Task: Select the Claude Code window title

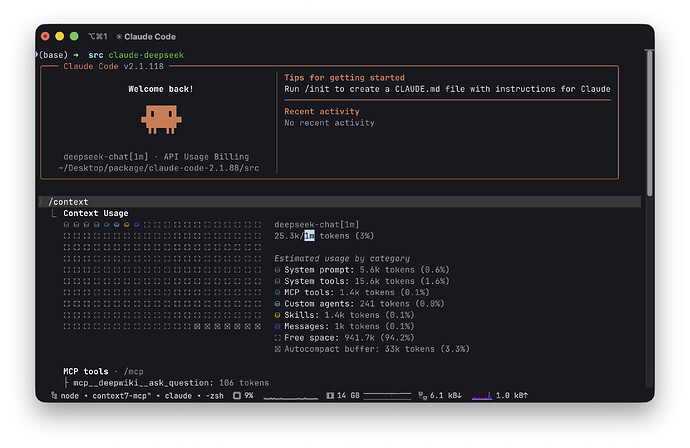Action: click(150, 37)
